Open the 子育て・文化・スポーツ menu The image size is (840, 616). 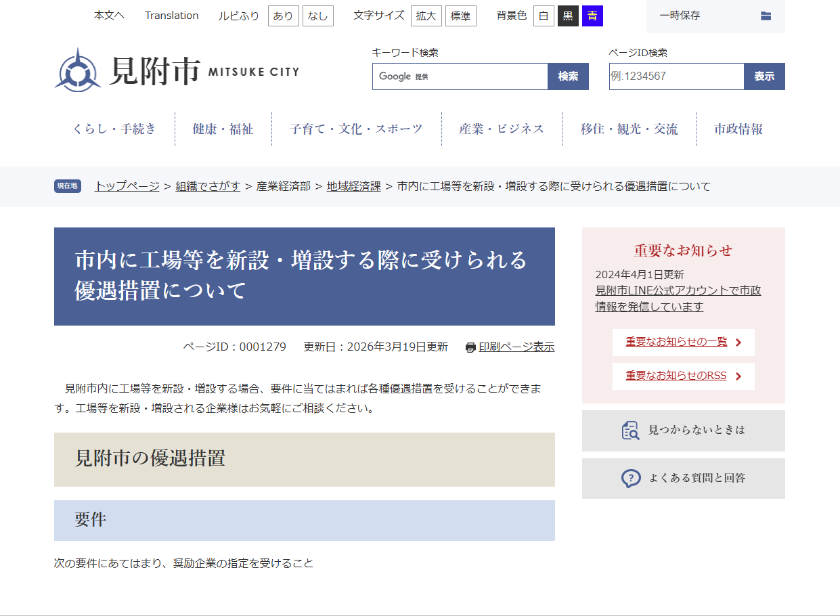[357, 129]
